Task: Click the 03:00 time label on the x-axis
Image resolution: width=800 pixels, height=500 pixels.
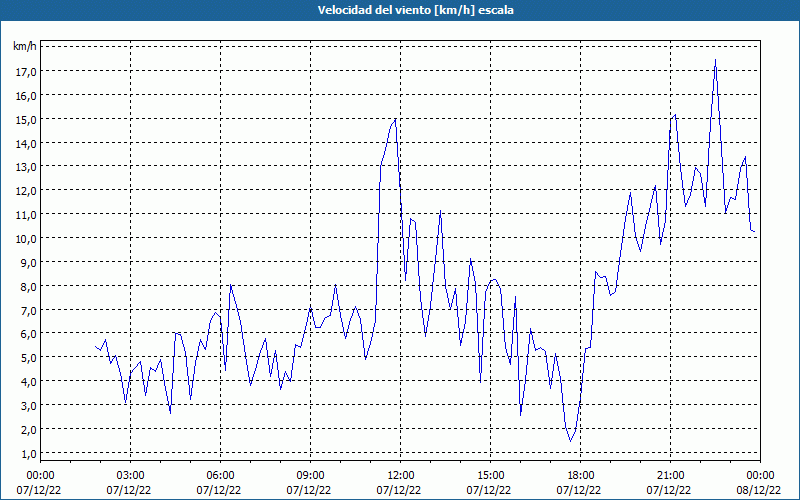Action: 130,476
